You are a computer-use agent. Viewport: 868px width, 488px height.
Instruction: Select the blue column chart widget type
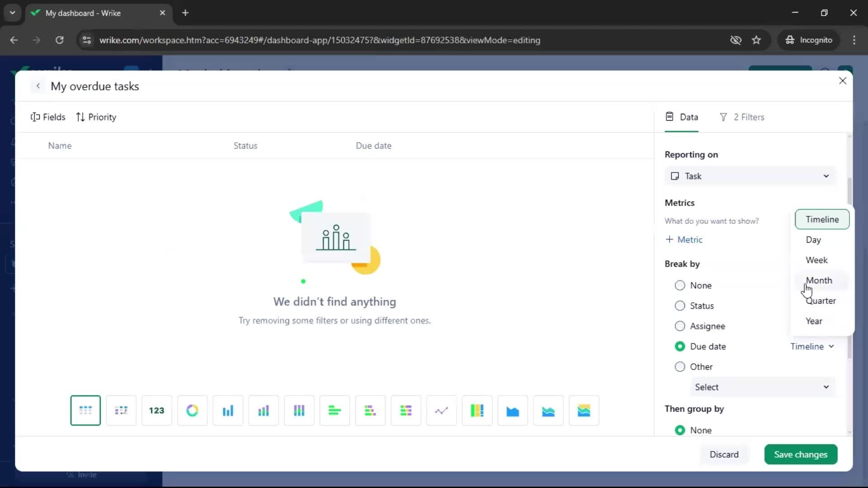tap(228, 410)
